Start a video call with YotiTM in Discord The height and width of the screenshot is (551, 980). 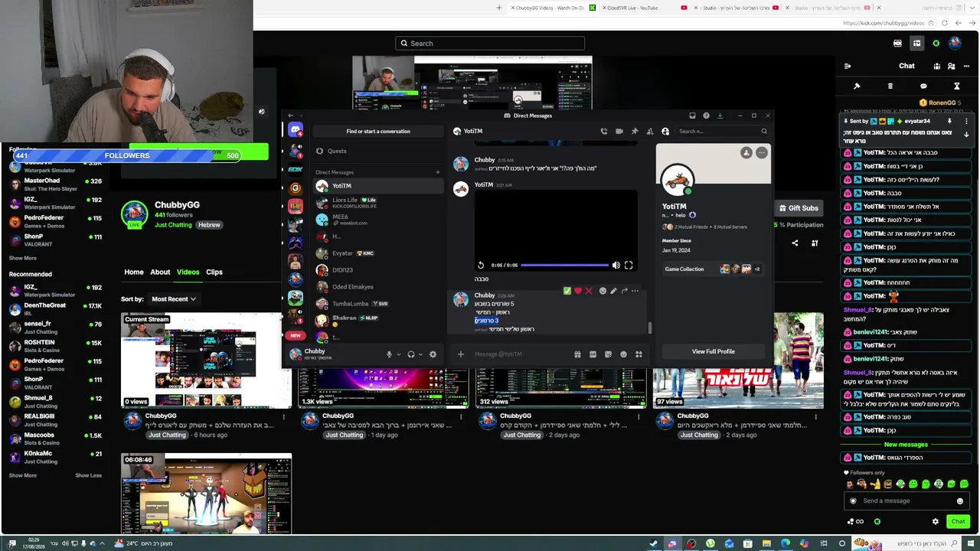coord(619,132)
